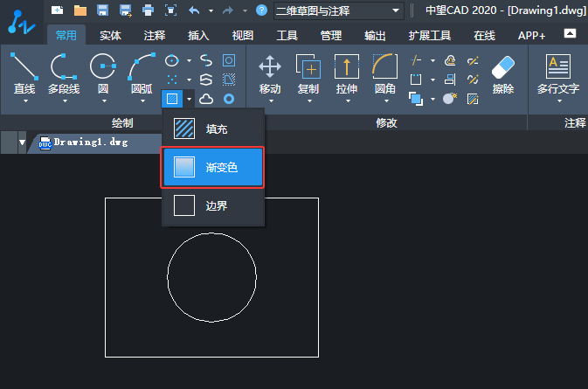Screen dimensions: 588x389
Task: Click the Redo arrow icon
Action: [x=228, y=10]
